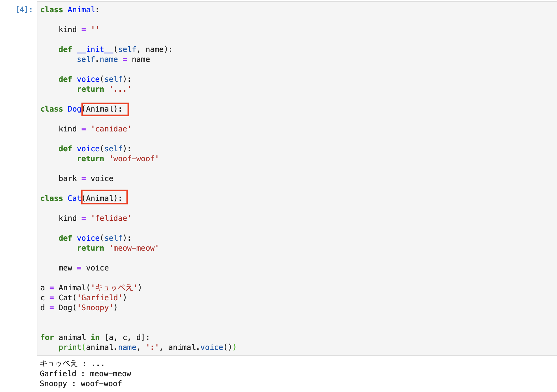Click the print statement inside the loop
This screenshot has height=392, width=557.
click(x=147, y=347)
